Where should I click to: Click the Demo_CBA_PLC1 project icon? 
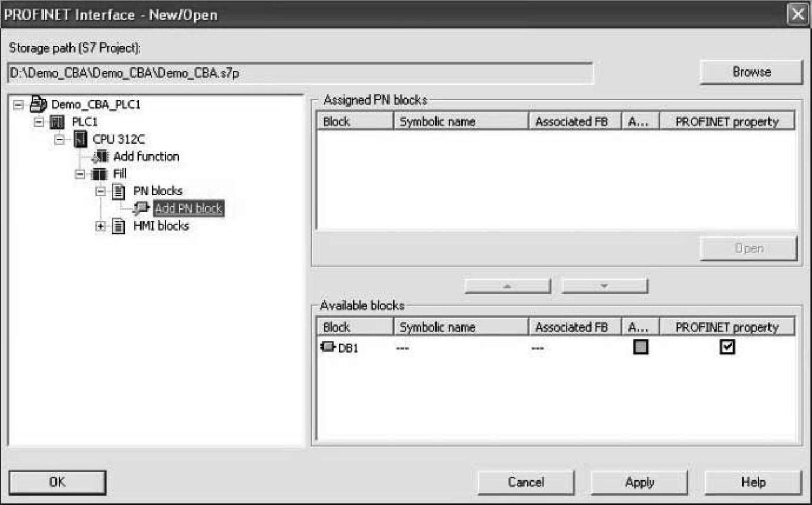38,104
